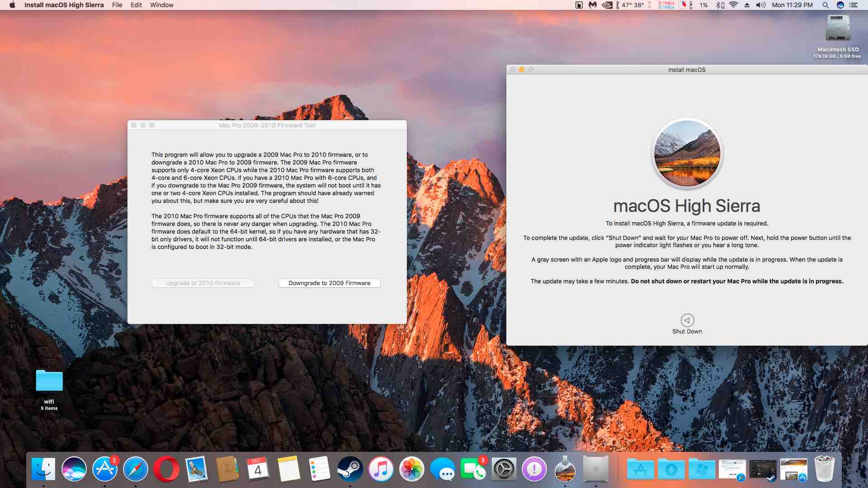
Task: Open the Apple menu
Action: [12, 5]
